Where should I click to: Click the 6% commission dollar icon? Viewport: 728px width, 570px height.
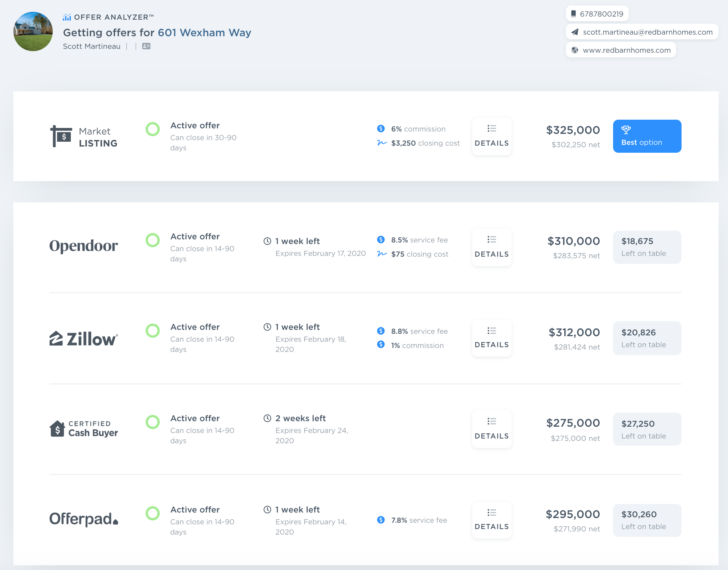click(x=381, y=128)
